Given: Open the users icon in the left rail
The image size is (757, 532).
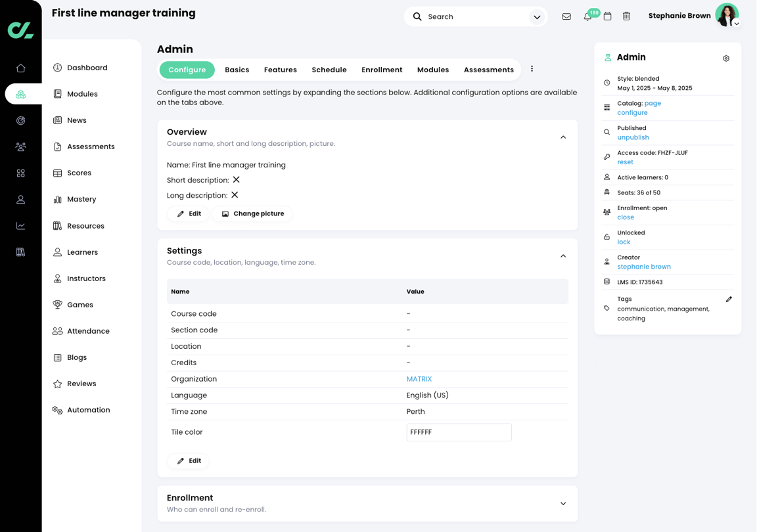Looking at the screenshot, I should pos(21,200).
